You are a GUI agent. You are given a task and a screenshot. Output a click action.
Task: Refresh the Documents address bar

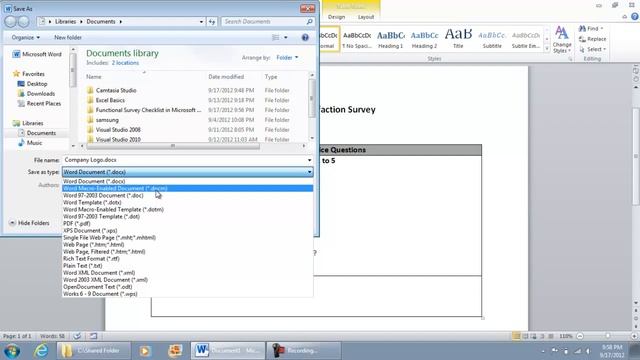tap(212, 22)
